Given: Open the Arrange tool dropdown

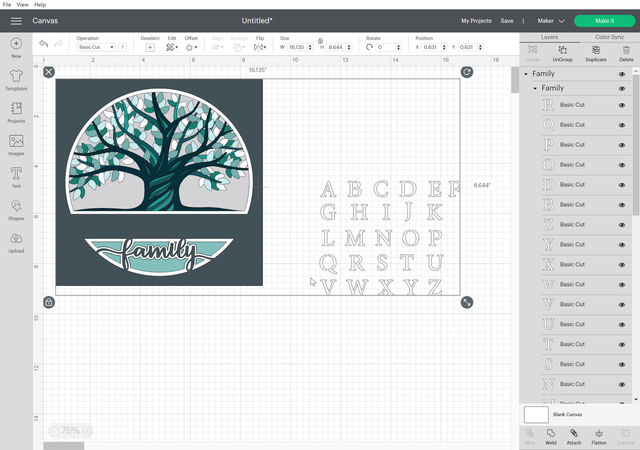Looking at the screenshot, I should [238, 47].
